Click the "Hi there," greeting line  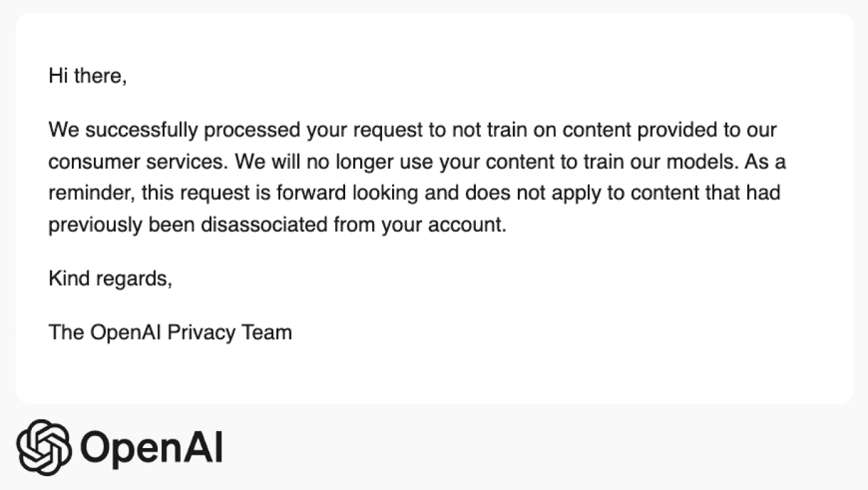[x=88, y=76]
